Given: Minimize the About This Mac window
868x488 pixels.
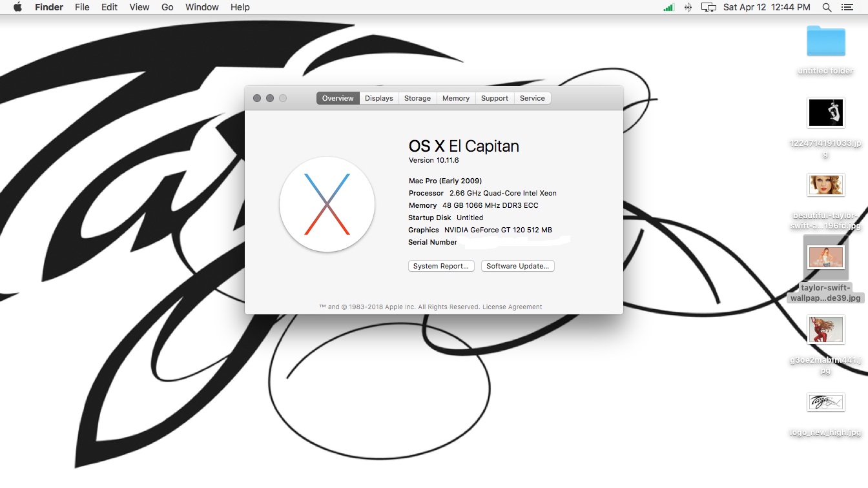Looking at the screenshot, I should pyautogui.click(x=270, y=98).
